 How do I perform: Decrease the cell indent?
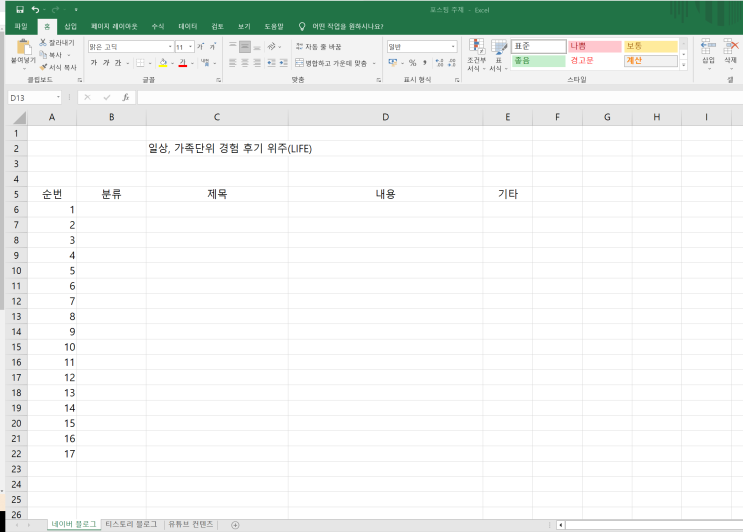(x=272, y=63)
